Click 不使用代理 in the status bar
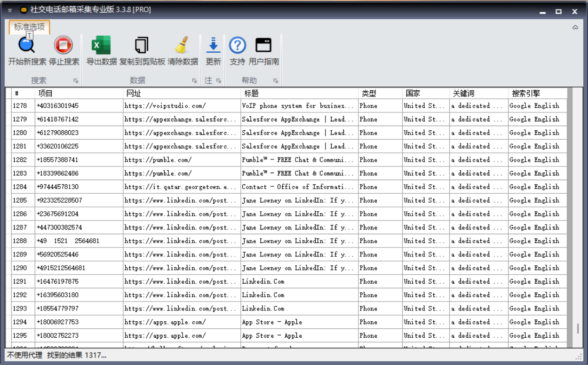Viewport: 588px width, 365px height. 24,355
